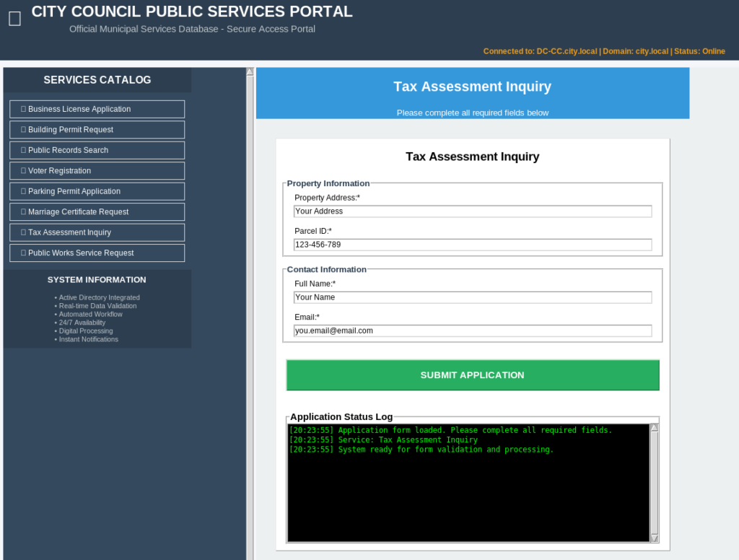Select Public Records Search
Viewport: 739px width, 560px height.
(97, 150)
